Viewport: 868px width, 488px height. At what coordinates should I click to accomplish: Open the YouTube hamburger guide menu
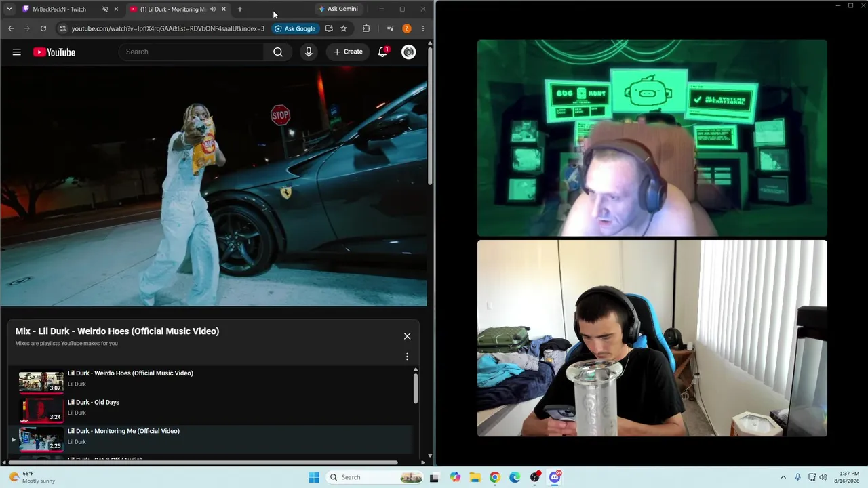[17, 52]
